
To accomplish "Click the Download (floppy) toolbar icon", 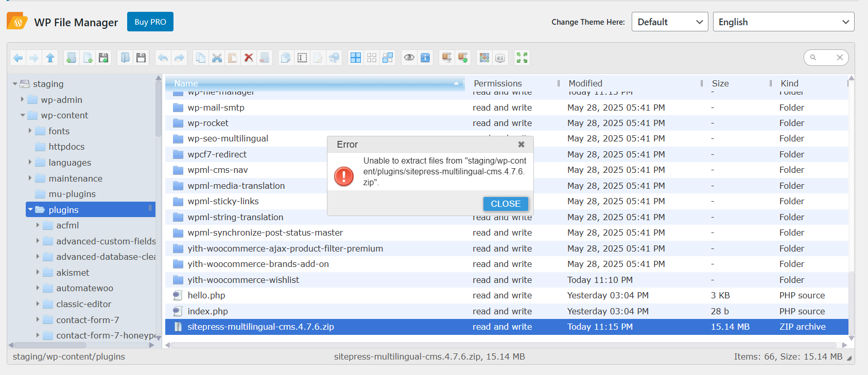I will (141, 58).
